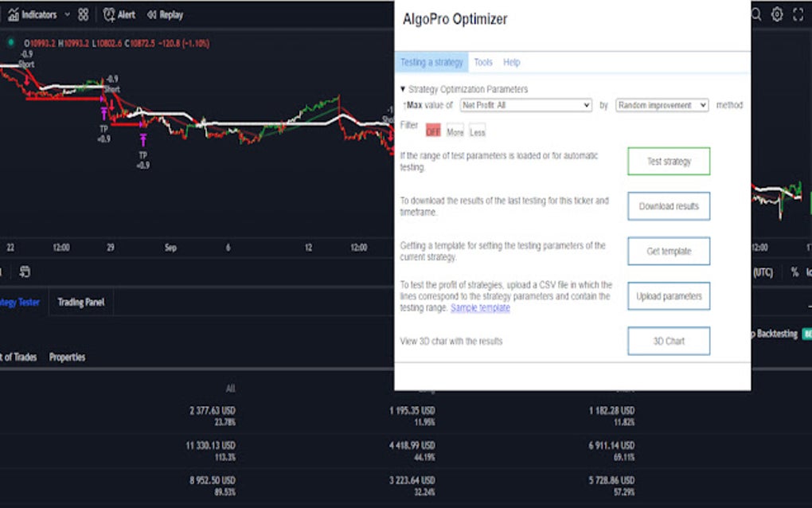
Task: Set the filter to Less
Action: coord(477,131)
